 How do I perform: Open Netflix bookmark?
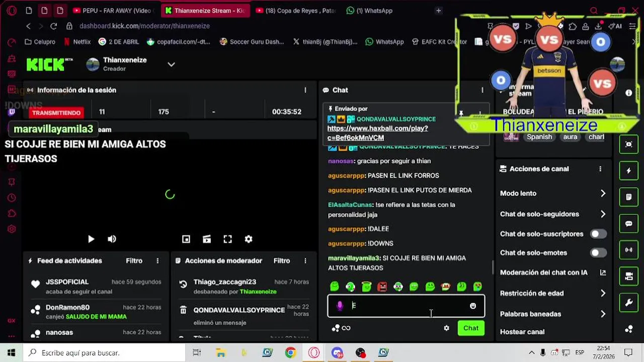(x=77, y=42)
